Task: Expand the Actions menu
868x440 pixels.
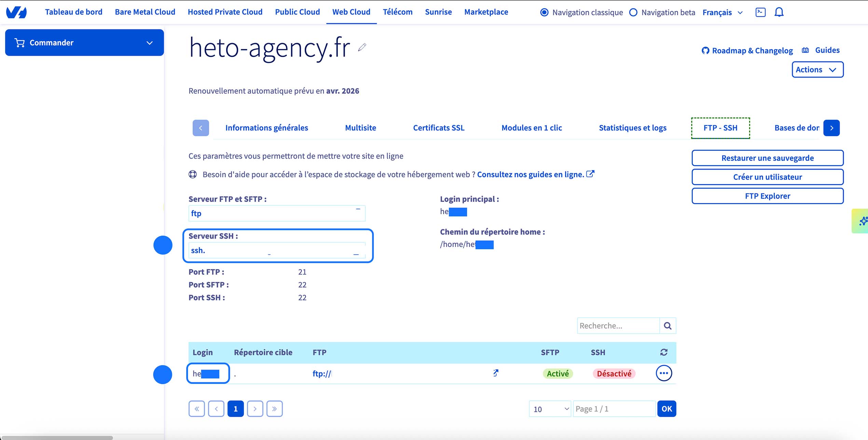Action: pyautogui.click(x=817, y=69)
